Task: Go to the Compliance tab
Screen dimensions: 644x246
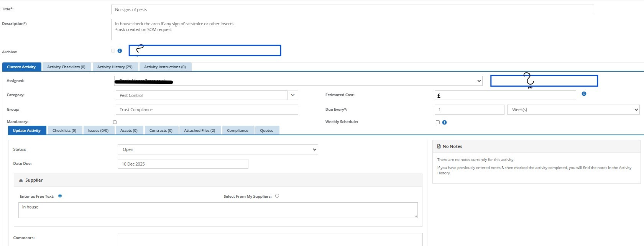Action: coord(237,131)
